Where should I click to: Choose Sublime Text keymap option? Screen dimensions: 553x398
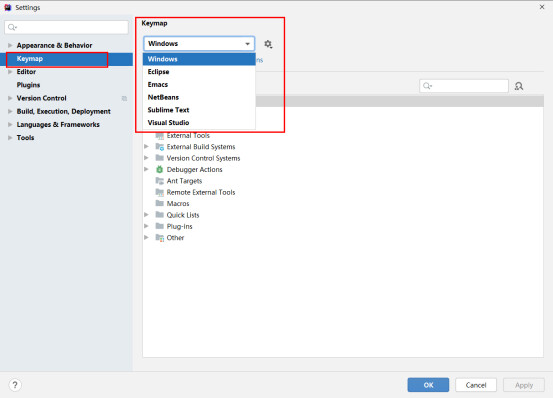point(199,110)
